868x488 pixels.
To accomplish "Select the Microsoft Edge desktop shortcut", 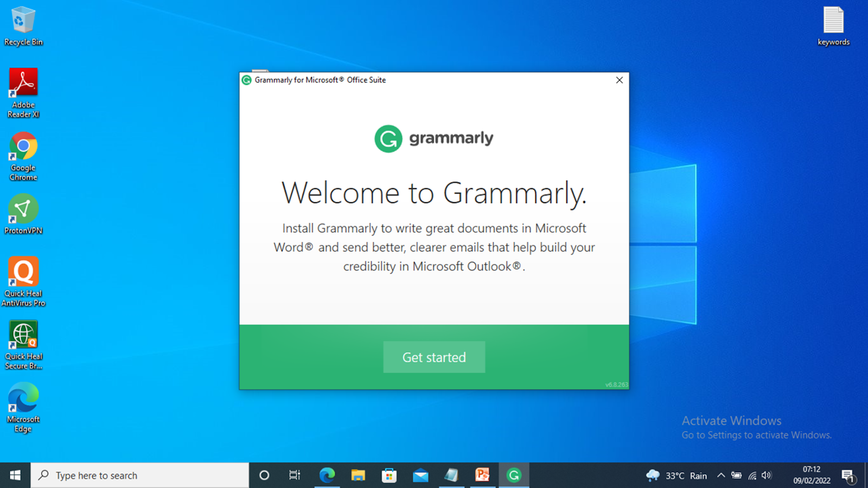I will (x=23, y=408).
